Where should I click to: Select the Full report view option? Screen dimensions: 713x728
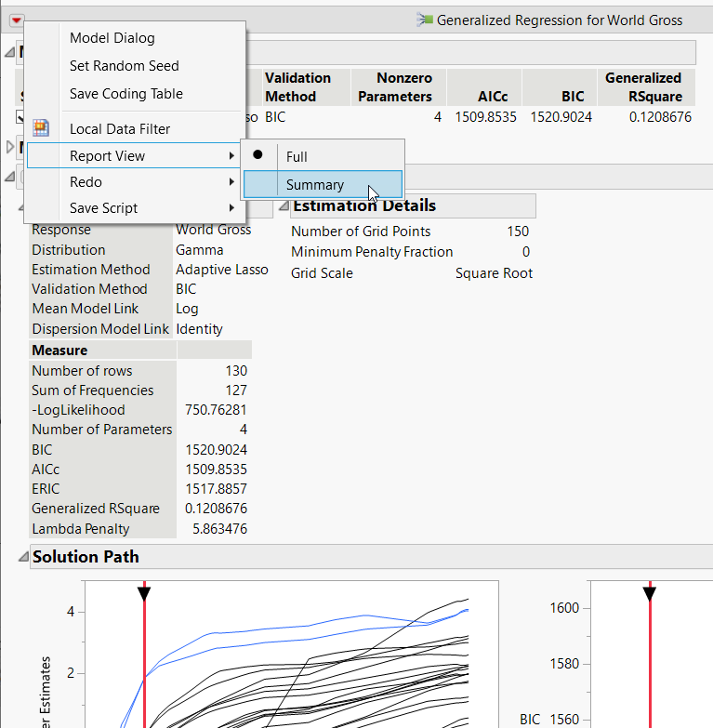click(297, 157)
